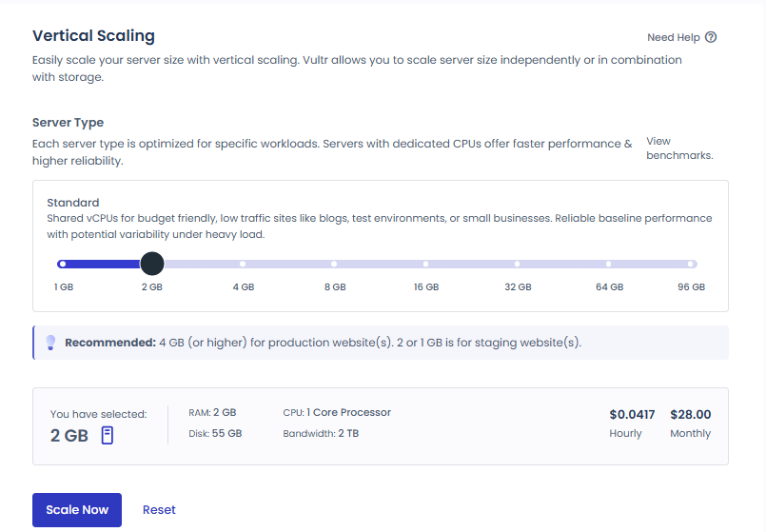Click the Bandwidth: 2 TB value
The image size is (766, 532).
(x=321, y=433)
